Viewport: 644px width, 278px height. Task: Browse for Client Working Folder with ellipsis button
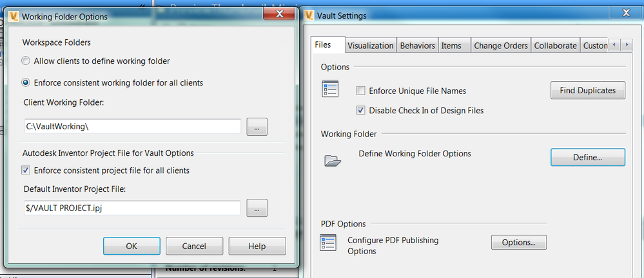[x=257, y=127]
